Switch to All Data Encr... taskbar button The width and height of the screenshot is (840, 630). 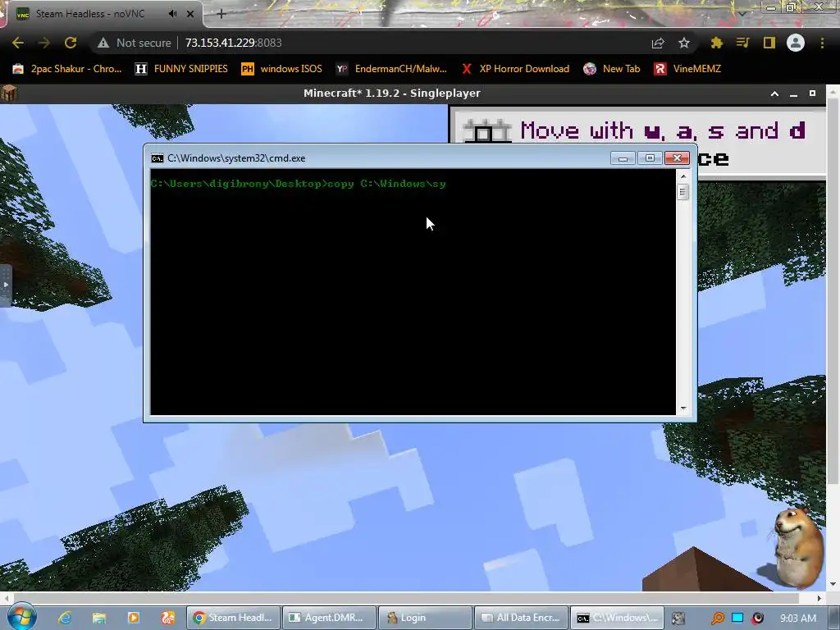(x=521, y=618)
